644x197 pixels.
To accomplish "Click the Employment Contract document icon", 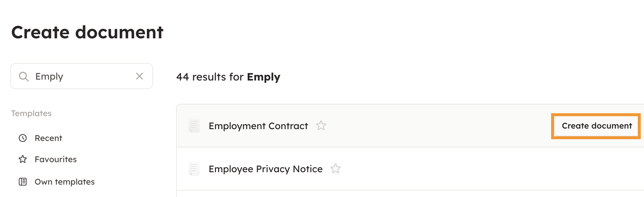I will coord(194,126).
